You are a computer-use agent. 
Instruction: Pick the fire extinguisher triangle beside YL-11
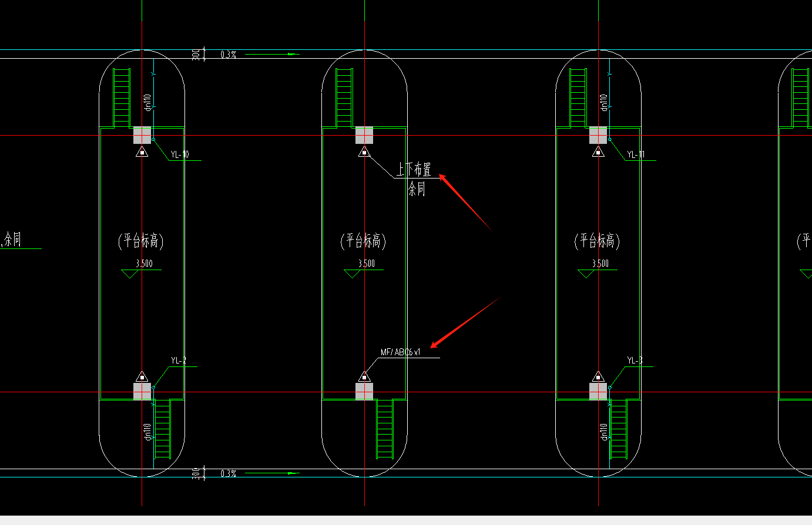click(x=598, y=152)
